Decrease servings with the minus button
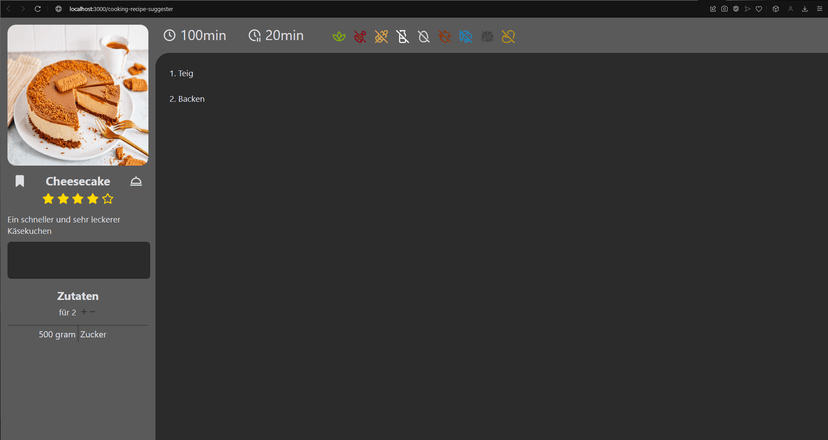The height and width of the screenshot is (440, 828). click(92, 312)
